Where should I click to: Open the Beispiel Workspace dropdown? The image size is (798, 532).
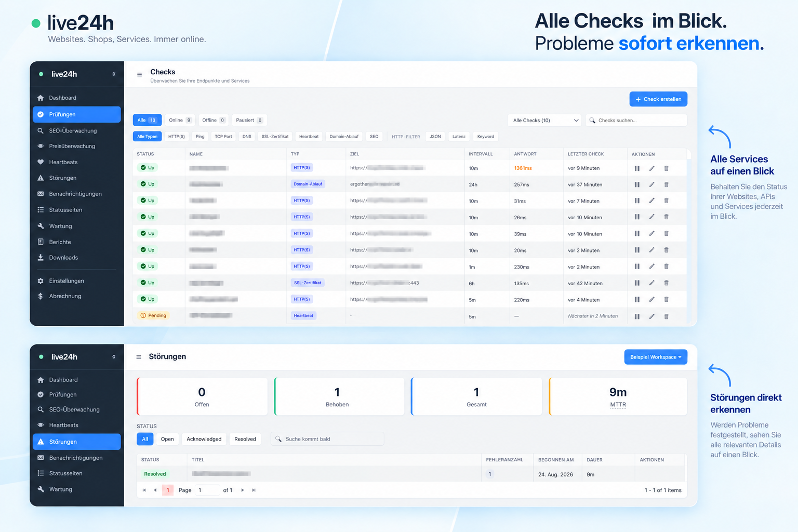point(656,357)
